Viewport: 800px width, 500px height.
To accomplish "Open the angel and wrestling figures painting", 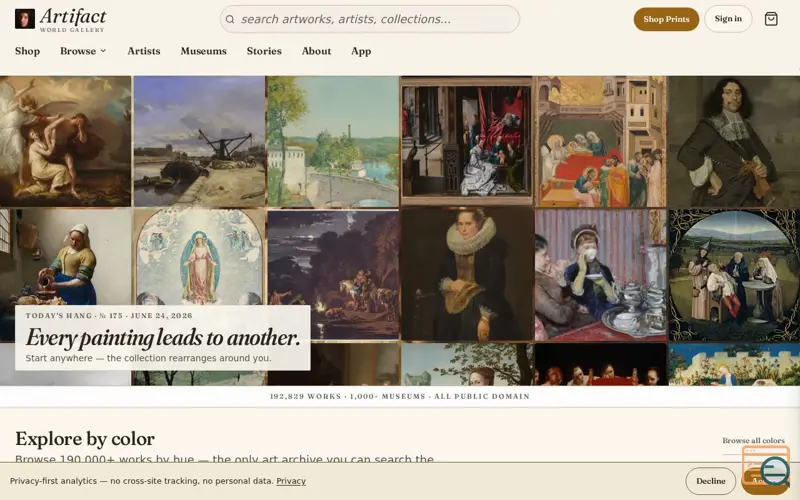I will 65,141.
